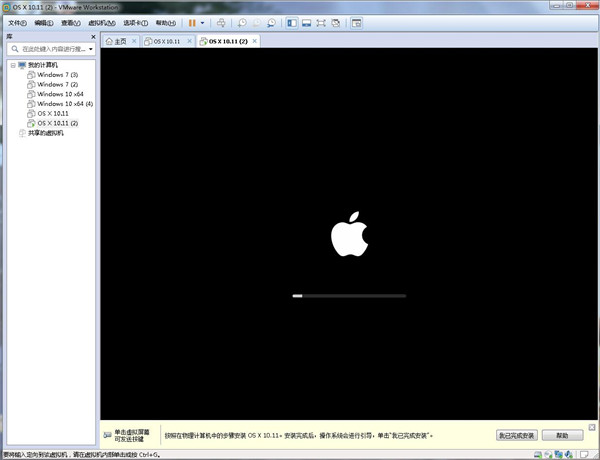Select Windows 7 (2) virtual machine
This screenshot has width=600, height=460.
tap(57, 84)
